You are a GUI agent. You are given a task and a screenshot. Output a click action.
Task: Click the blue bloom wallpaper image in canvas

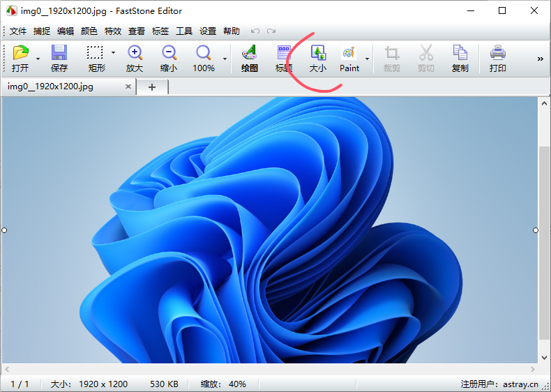pyautogui.click(x=270, y=230)
